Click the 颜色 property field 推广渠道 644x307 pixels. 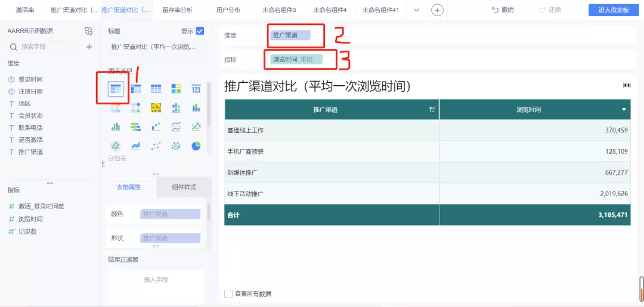[x=170, y=214]
